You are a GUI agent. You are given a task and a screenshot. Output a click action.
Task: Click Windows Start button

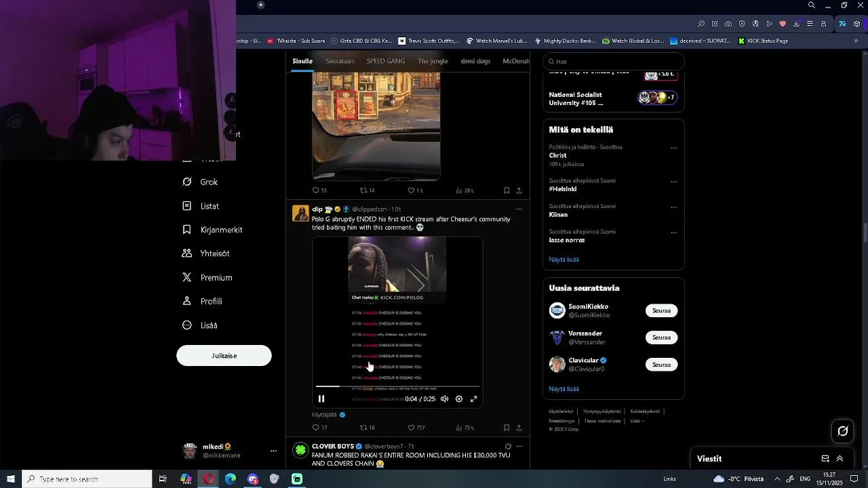11,479
